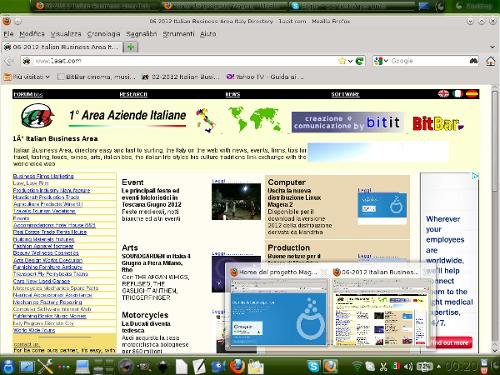The height and width of the screenshot is (375, 500).
Task: Click the Yahoo TV bookmark in toolbar
Action: (x=265, y=77)
